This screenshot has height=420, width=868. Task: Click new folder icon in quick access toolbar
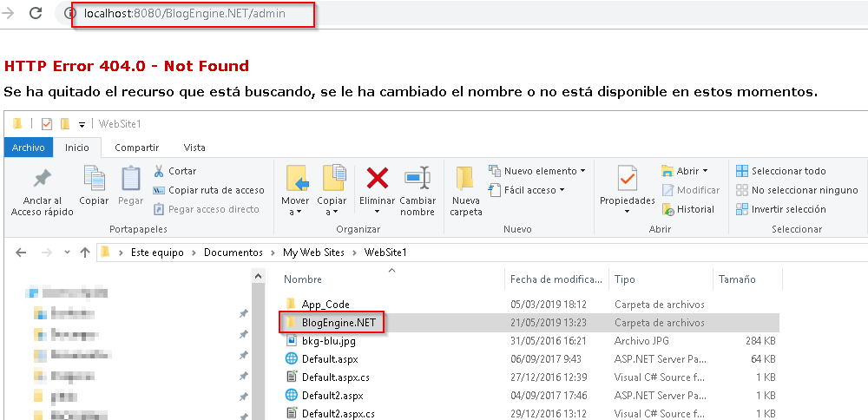click(x=65, y=124)
